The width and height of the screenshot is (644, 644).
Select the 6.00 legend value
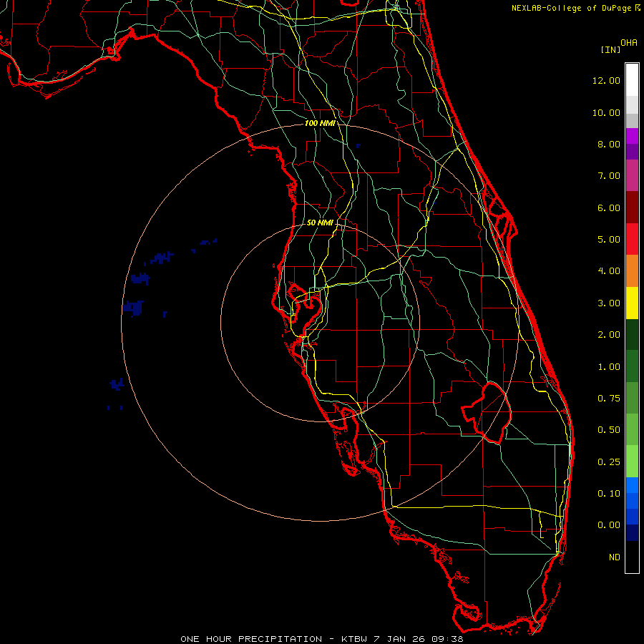pyautogui.click(x=609, y=208)
